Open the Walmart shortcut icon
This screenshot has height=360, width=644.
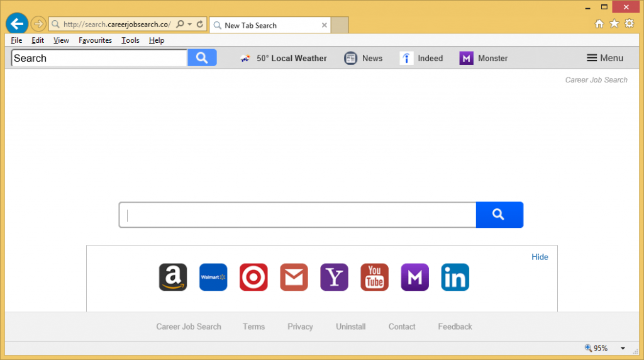(213, 277)
